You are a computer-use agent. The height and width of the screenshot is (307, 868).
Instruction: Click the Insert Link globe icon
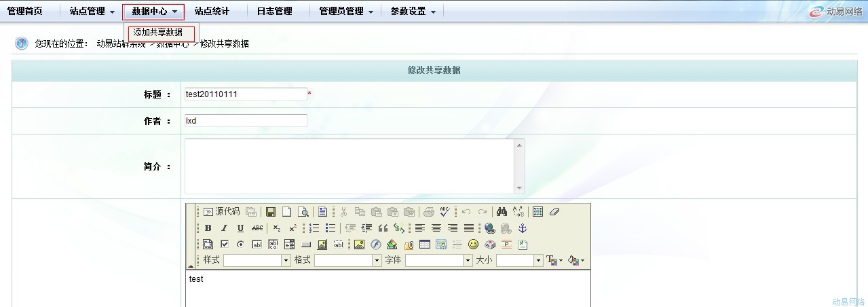(x=489, y=228)
